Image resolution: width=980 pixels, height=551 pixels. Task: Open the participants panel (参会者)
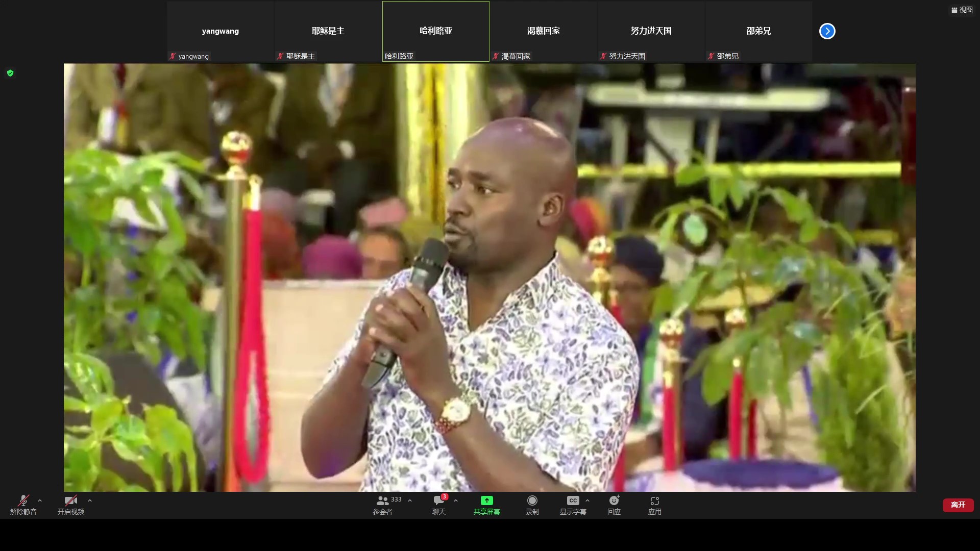coord(382,504)
